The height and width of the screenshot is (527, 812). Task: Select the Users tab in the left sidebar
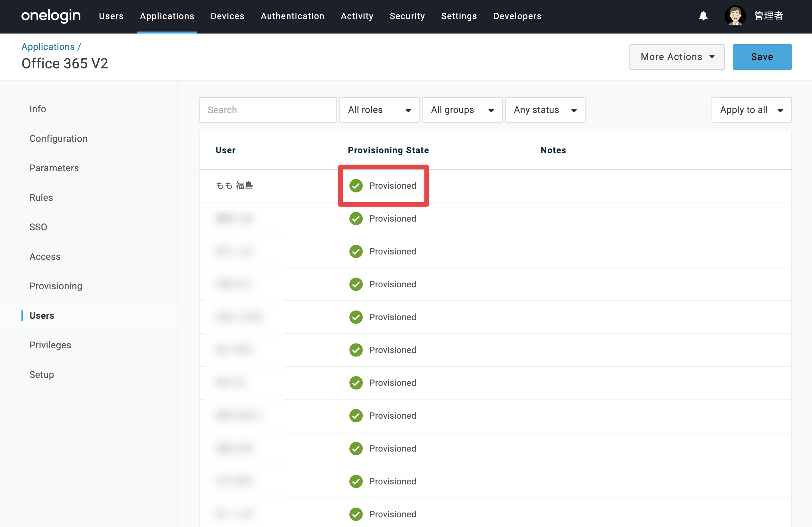coord(42,315)
